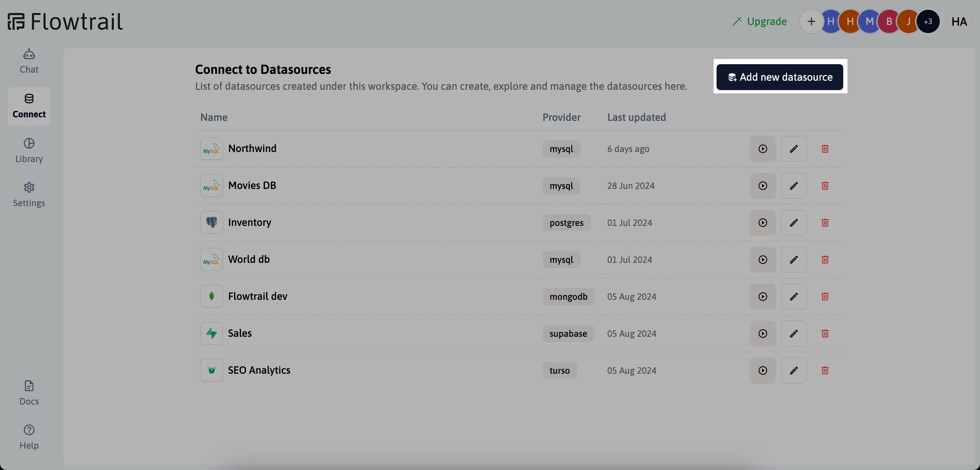Edit the Northwind datasource
980x470 pixels.
coord(794,149)
